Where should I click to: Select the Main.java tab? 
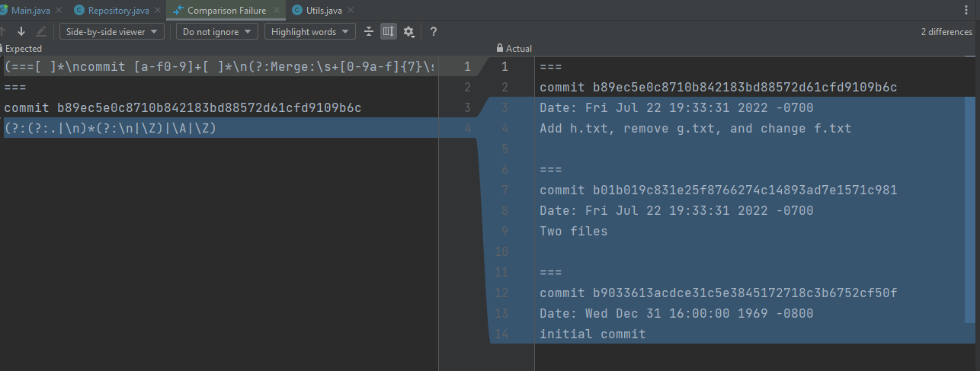click(x=29, y=10)
